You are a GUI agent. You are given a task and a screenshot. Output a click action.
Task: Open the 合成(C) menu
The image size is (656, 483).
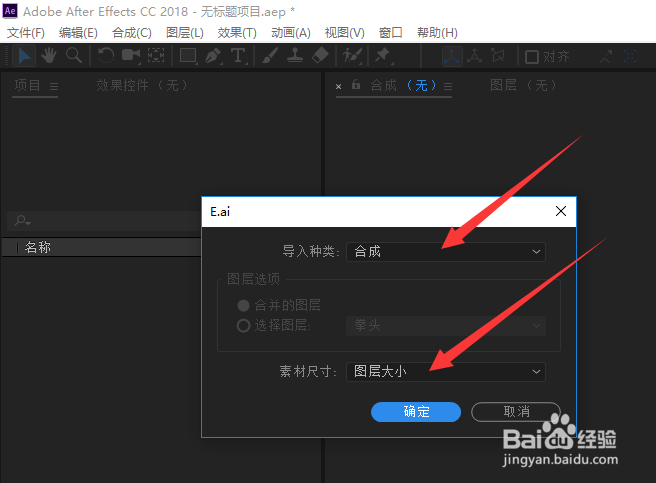132,33
